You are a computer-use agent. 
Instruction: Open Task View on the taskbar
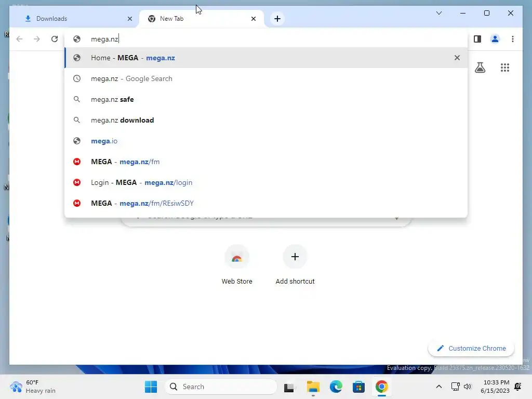tap(289, 387)
